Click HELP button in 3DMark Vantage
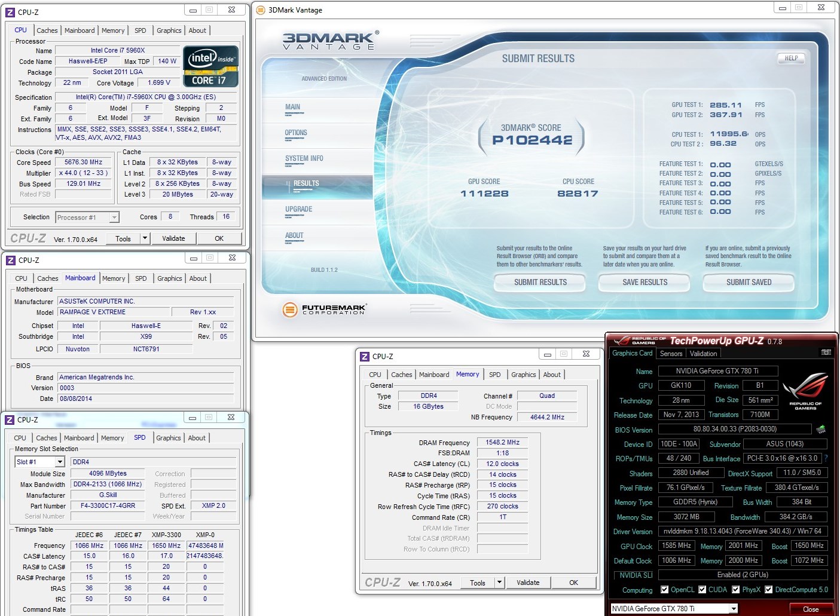This screenshot has width=840, height=616. (x=791, y=58)
